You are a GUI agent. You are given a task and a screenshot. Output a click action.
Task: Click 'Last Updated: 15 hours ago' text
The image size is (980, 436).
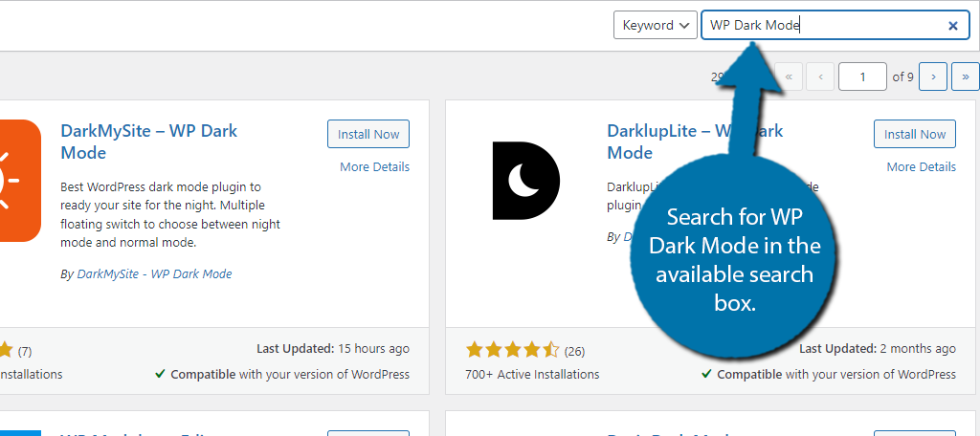click(x=333, y=349)
